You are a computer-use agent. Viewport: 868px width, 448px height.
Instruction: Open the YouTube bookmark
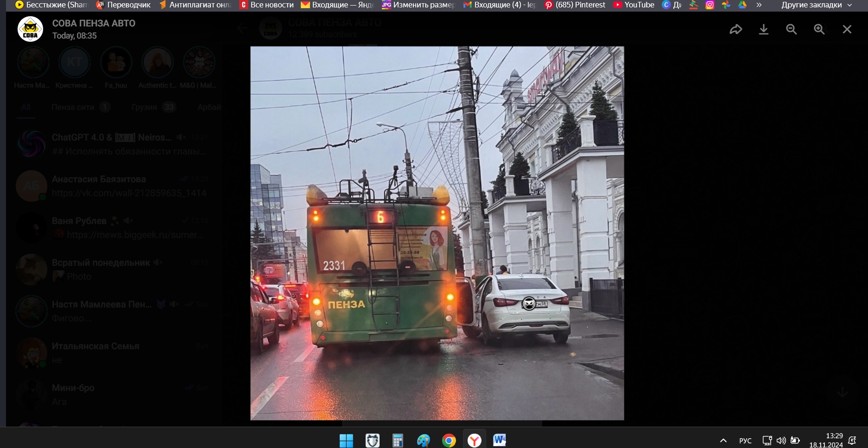tap(634, 5)
